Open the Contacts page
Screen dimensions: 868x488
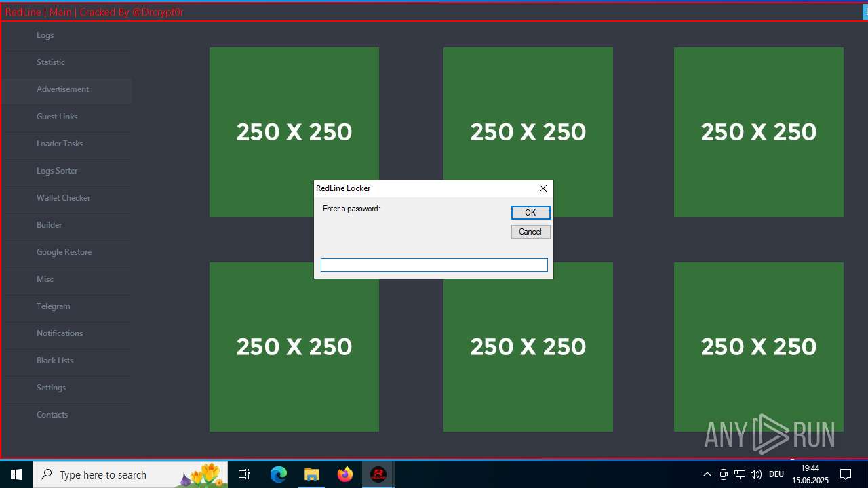66,415
